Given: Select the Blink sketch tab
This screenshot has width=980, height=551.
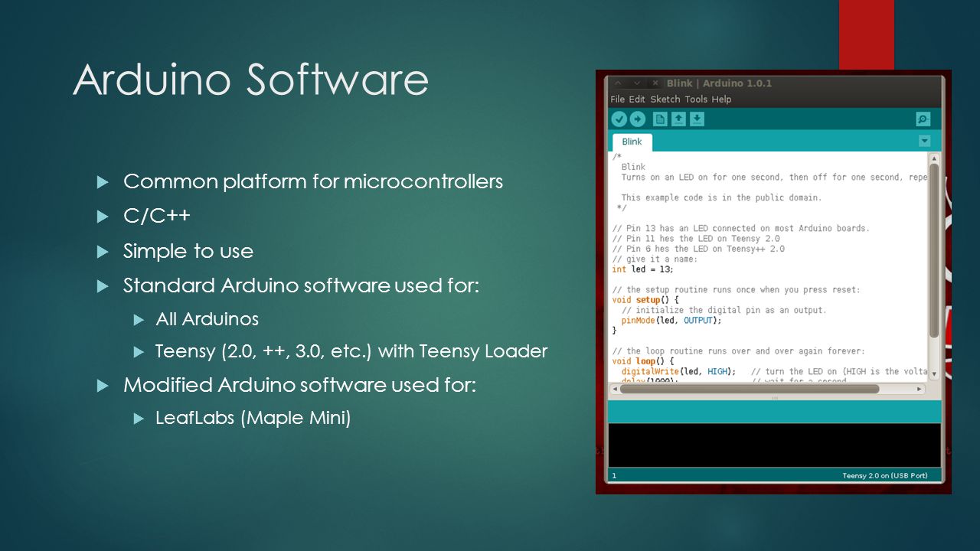Looking at the screenshot, I should pyautogui.click(x=632, y=142).
